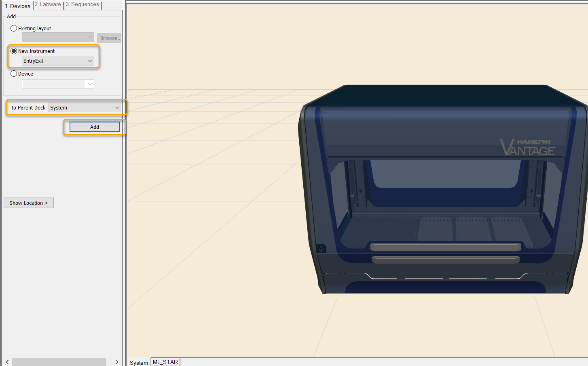588x366 pixels.
Task: Select the Device radio button
Action: tap(14, 74)
